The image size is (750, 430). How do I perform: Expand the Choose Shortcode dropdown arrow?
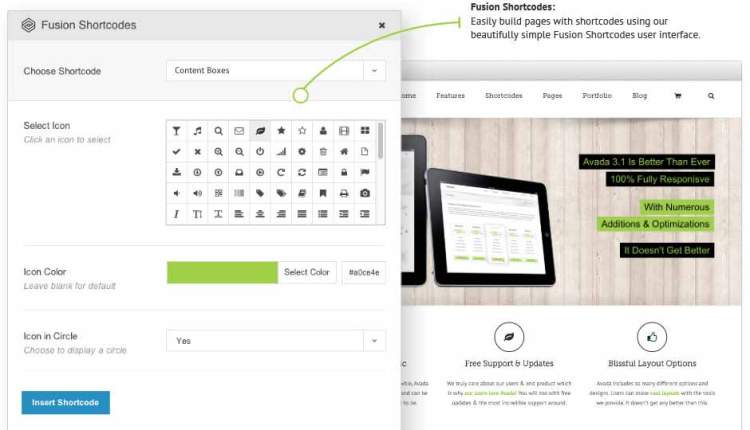click(375, 71)
